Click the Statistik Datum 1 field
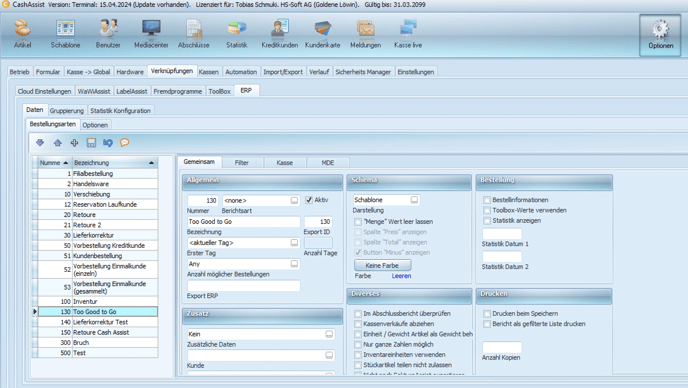The width and height of the screenshot is (688, 388). click(x=502, y=234)
